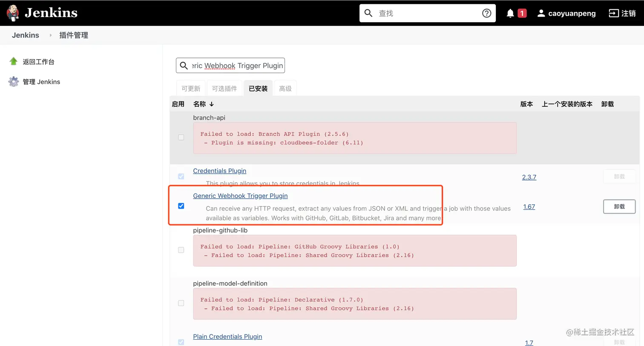Toggle the Credentials Plugin checkbox
Viewport: 644px width, 346px height.
click(181, 176)
